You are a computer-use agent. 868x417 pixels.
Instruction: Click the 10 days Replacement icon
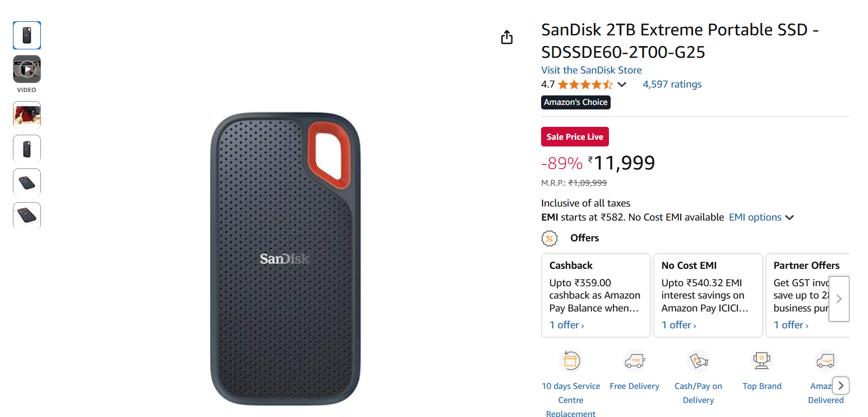click(x=571, y=360)
